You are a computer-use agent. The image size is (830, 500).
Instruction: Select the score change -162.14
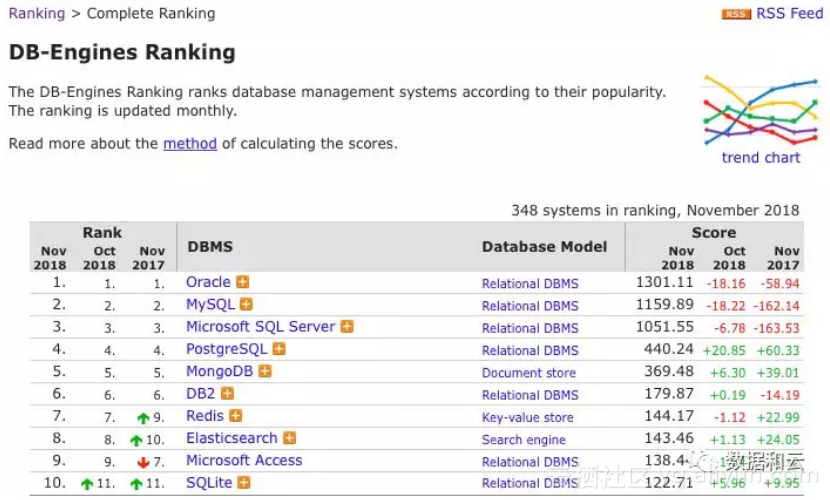coord(776,306)
